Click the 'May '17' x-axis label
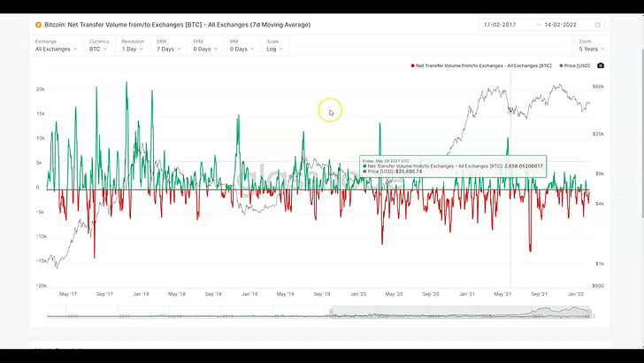This screenshot has height=363, width=644. pyautogui.click(x=68, y=294)
